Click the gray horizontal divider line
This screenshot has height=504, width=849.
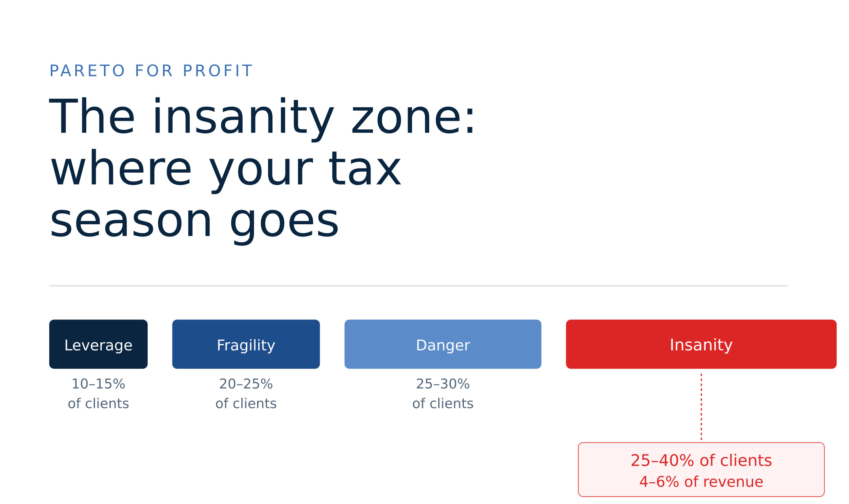coord(418,286)
